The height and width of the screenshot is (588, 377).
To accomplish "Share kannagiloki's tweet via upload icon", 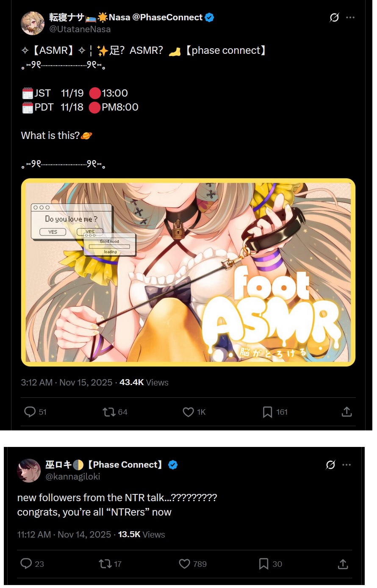I will [x=343, y=563].
